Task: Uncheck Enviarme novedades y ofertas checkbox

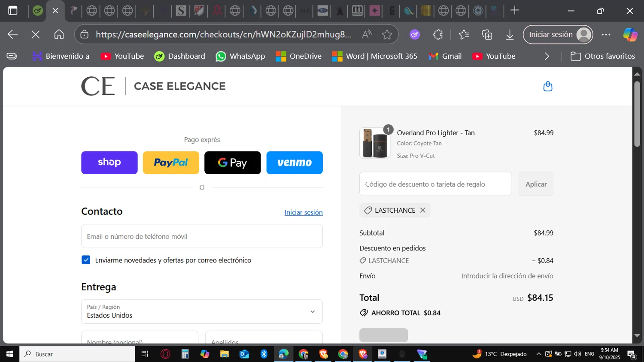Action: pyautogui.click(x=86, y=260)
